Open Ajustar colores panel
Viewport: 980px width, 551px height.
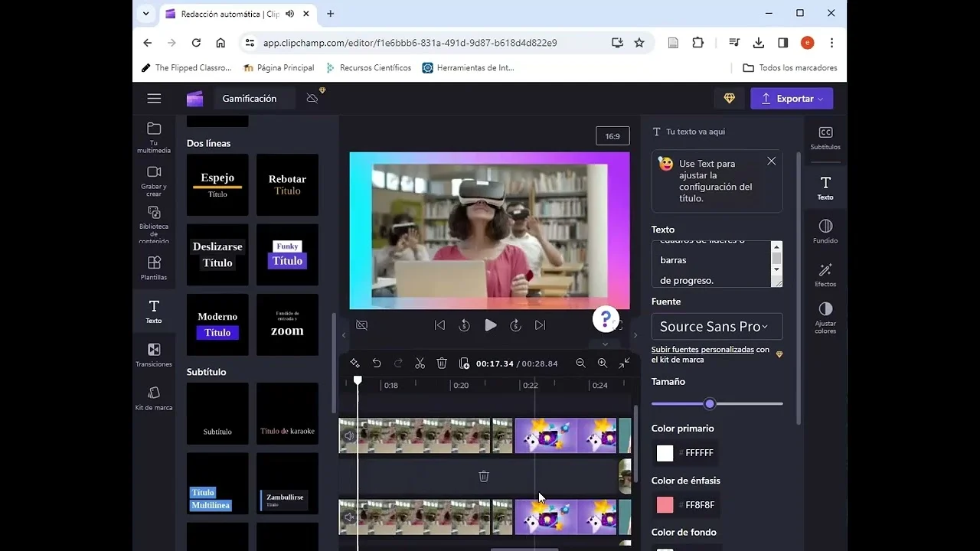tap(825, 317)
